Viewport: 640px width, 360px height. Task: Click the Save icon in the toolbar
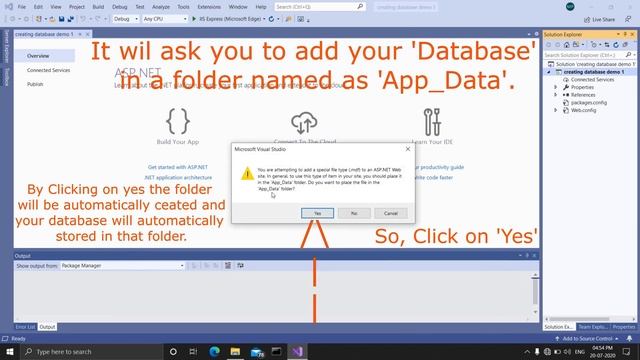tap(62, 19)
